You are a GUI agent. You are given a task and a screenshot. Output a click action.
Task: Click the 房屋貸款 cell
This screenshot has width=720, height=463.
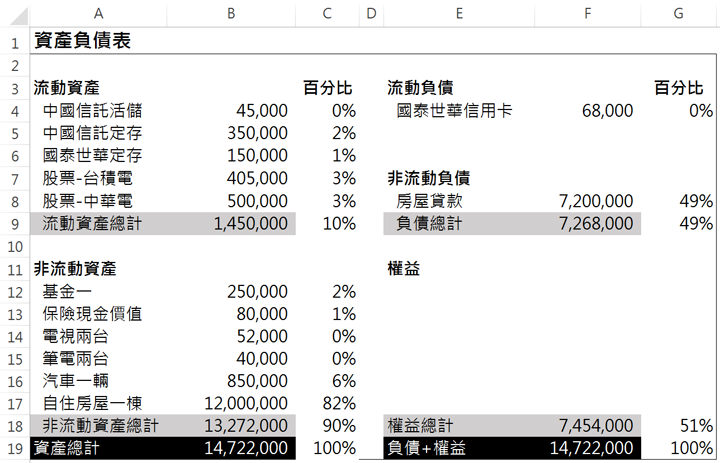[459, 201]
